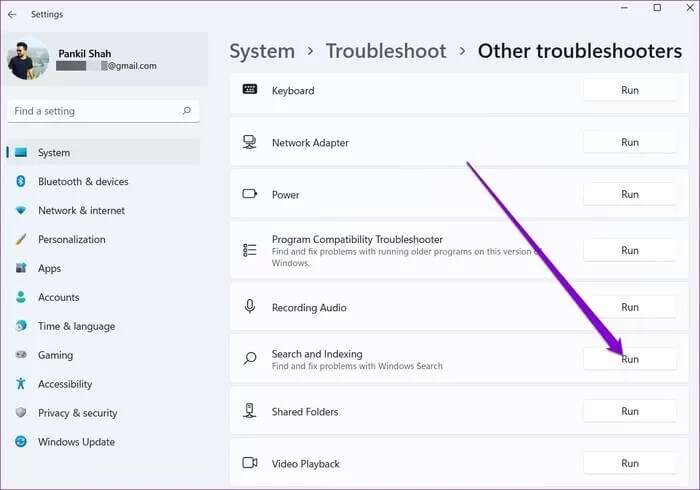Click the Personalization paintbrush icon
Viewport: 700px width, 490px height.
pos(21,239)
